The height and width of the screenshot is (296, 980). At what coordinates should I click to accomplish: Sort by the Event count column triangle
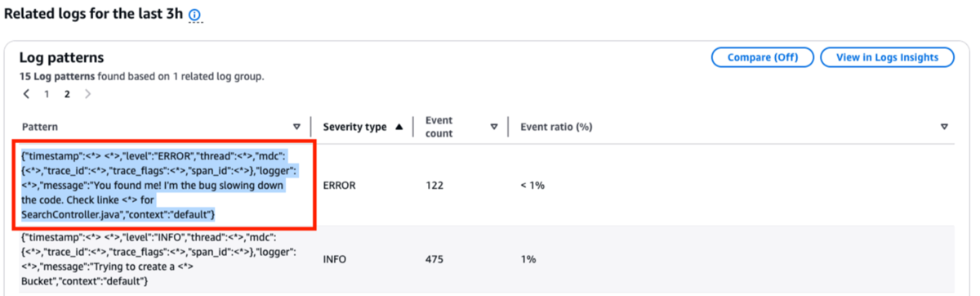click(x=493, y=127)
